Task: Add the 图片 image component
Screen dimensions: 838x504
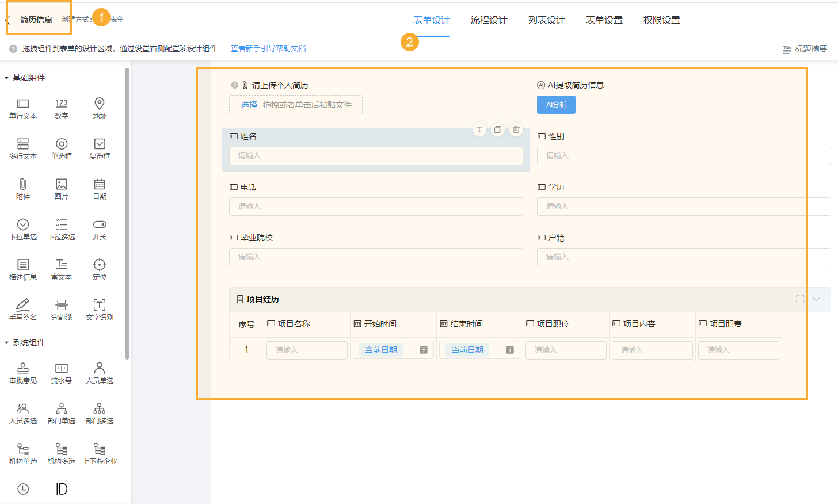Action: click(61, 188)
